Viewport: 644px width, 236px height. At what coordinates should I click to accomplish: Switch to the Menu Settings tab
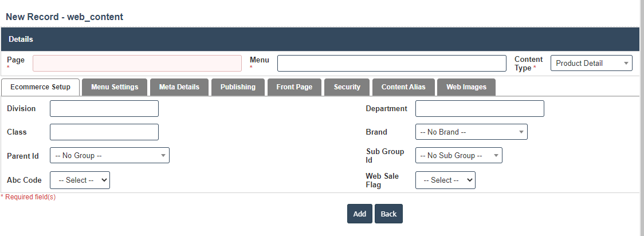pyautogui.click(x=115, y=87)
